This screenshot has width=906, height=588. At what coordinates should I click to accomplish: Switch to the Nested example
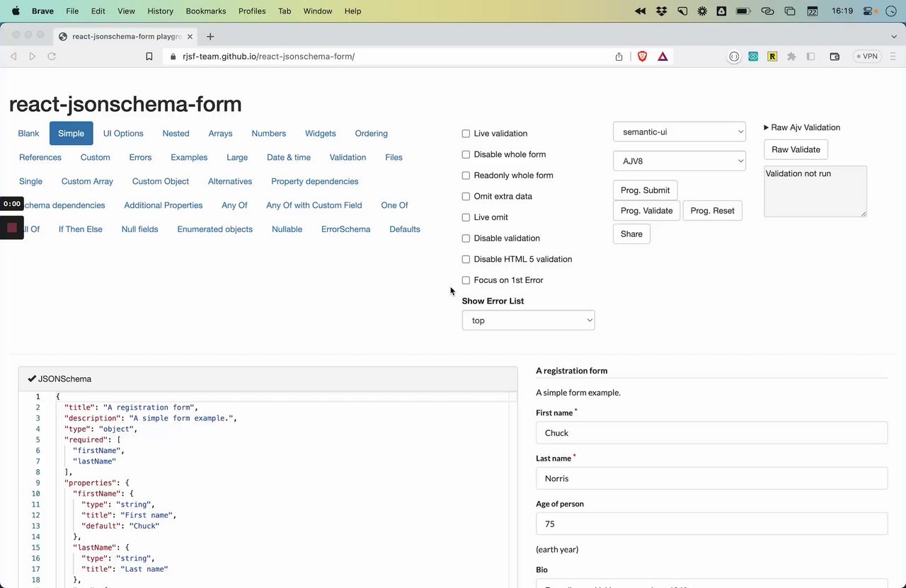click(x=176, y=133)
